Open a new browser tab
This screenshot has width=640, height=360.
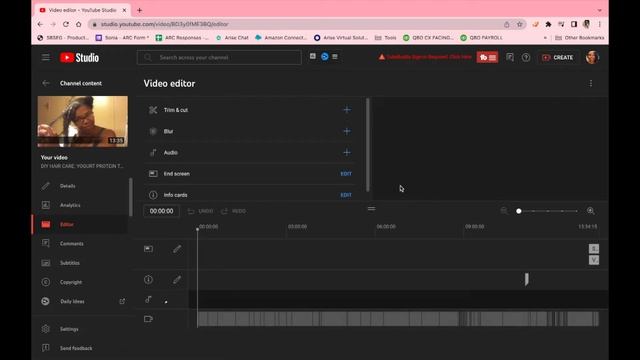tap(140, 10)
